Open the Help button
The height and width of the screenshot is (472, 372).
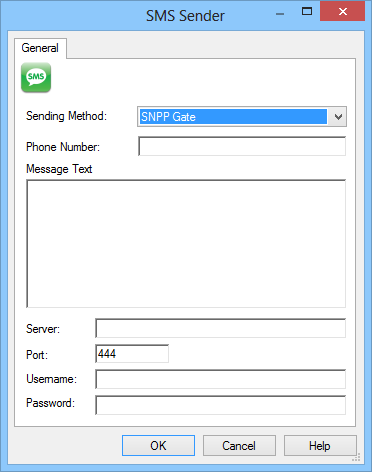tap(320, 445)
